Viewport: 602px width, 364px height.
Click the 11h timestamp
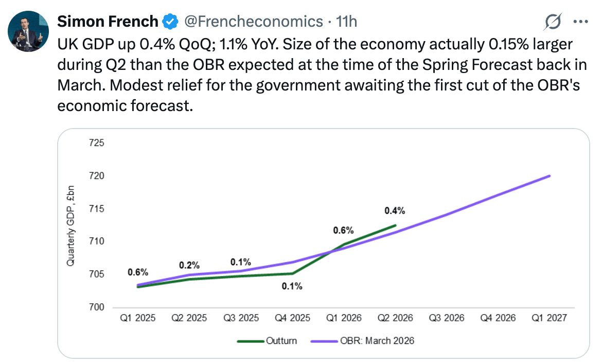click(346, 22)
